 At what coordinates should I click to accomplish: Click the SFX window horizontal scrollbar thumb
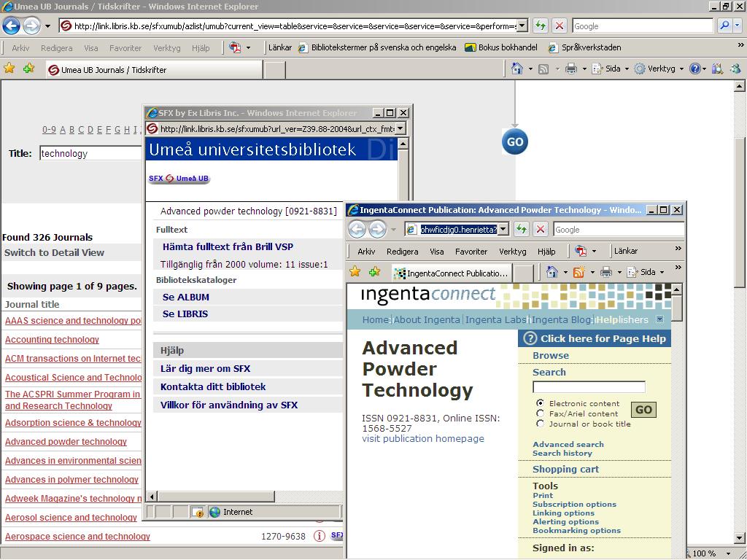(216, 497)
